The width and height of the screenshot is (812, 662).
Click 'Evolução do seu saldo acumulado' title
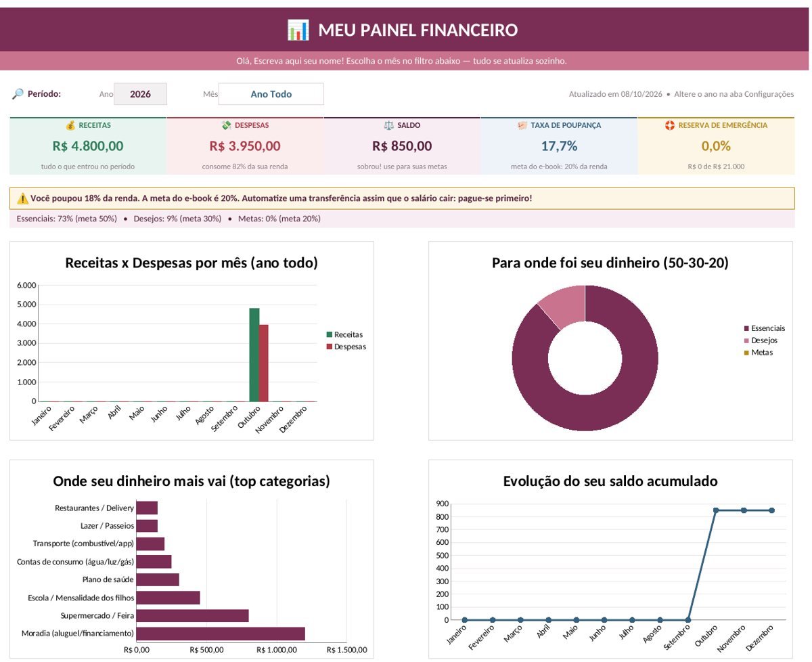pyautogui.click(x=610, y=481)
